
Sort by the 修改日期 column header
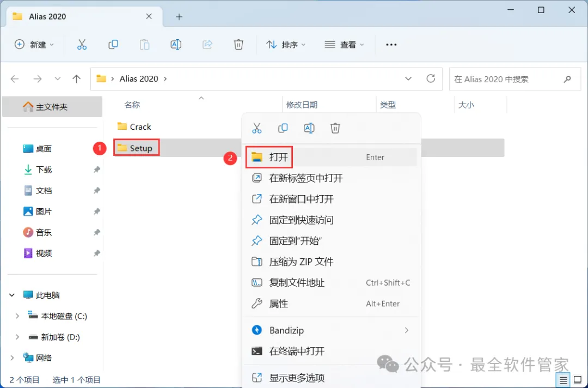302,105
